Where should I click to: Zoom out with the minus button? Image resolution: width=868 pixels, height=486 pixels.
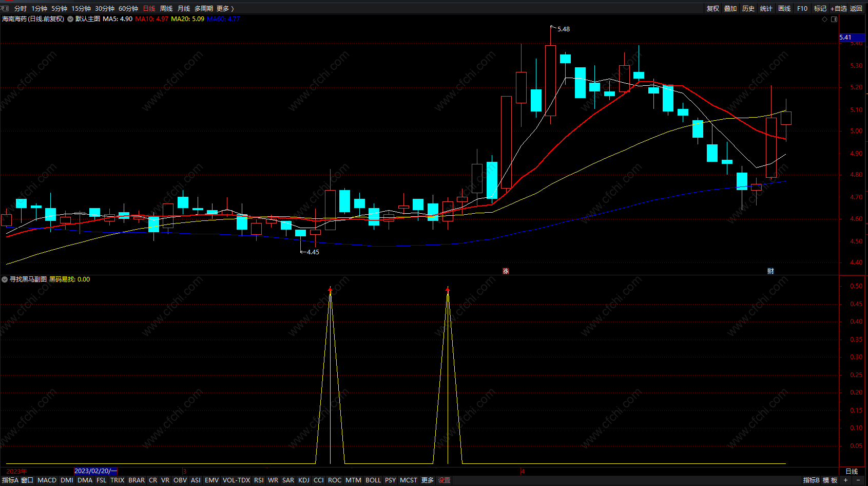pyautogui.click(x=858, y=480)
